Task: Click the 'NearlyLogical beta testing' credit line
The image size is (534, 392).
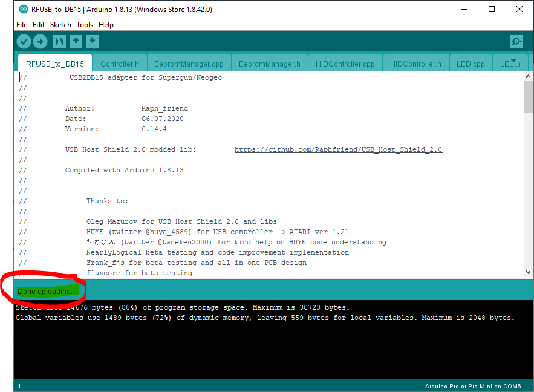Action: 217,252
